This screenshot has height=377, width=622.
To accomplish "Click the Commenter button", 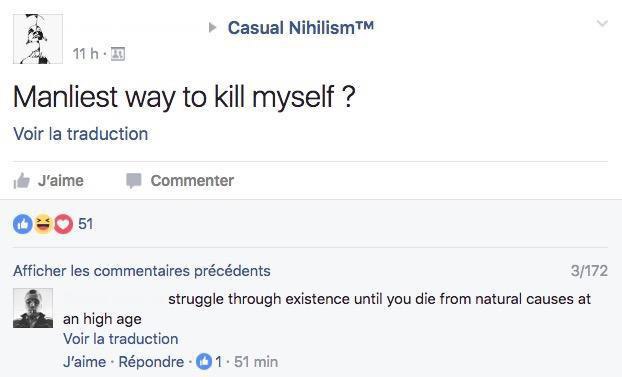I will [180, 181].
